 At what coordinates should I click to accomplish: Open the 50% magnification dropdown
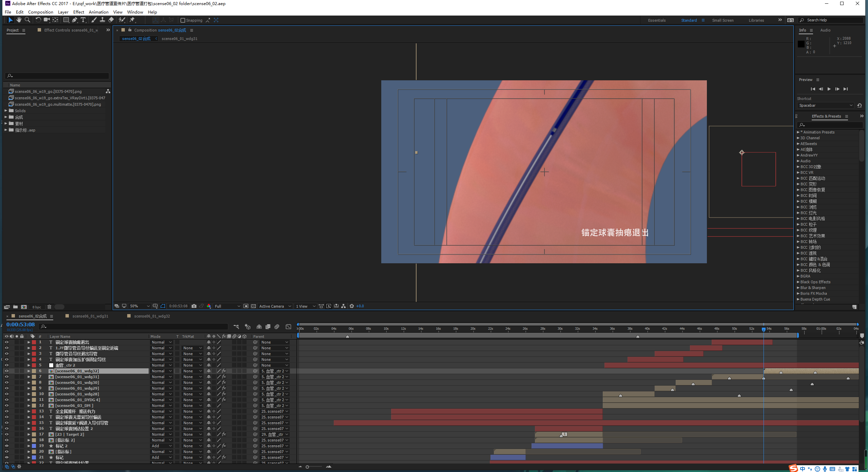point(140,306)
